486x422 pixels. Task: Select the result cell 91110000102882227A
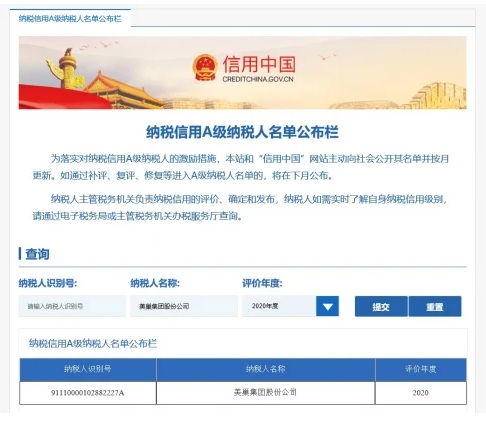[88, 393]
